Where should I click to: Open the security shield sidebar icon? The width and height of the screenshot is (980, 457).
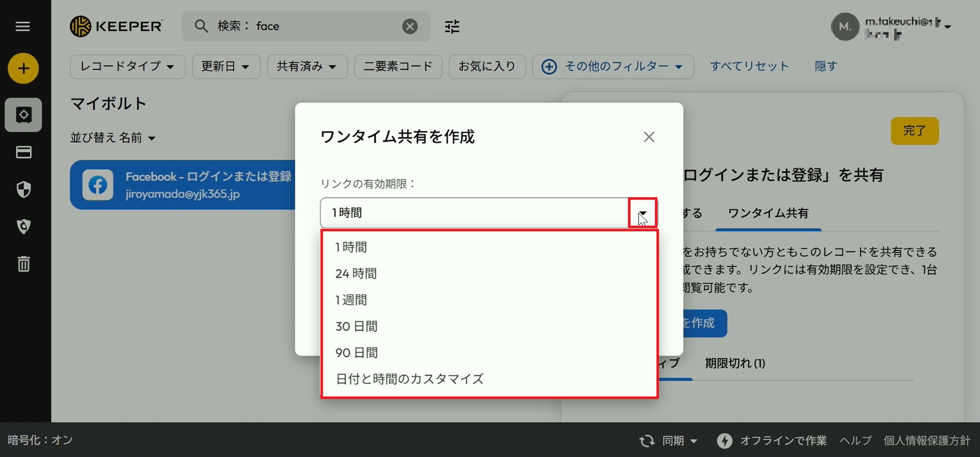click(x=23, y=189)
